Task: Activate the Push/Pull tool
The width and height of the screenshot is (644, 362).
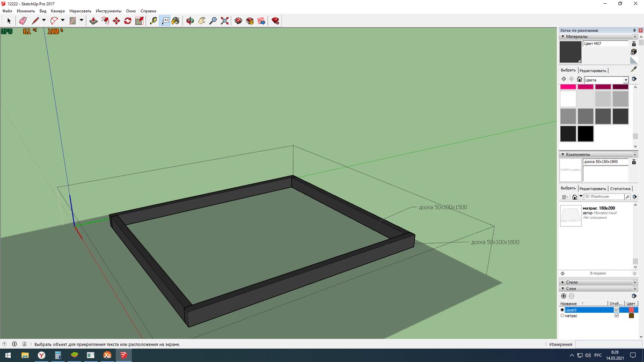Action: click(x=93, y=21)
